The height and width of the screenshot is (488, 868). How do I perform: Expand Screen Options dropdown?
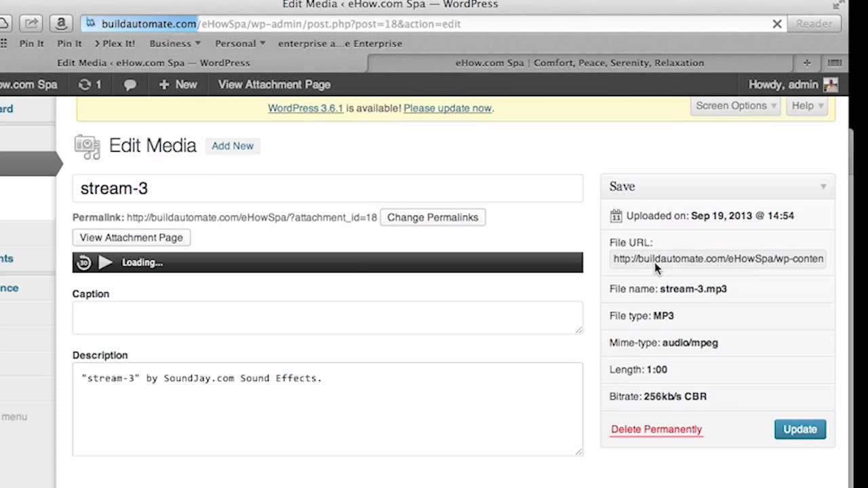coord(736,106)
